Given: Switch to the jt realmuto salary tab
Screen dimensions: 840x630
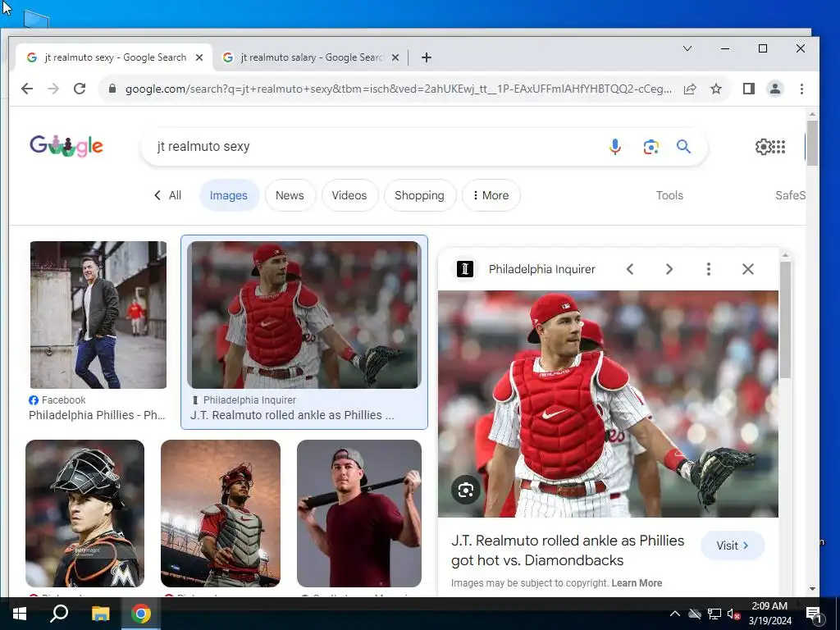Looking at the screenshot, I should pyautogui.click(x=313, y=57).
